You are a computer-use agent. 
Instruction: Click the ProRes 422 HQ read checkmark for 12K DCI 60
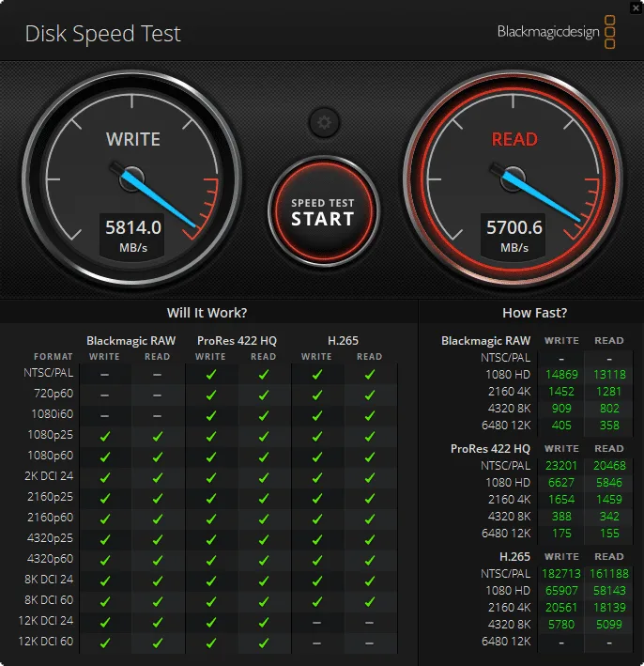[264, 643]
